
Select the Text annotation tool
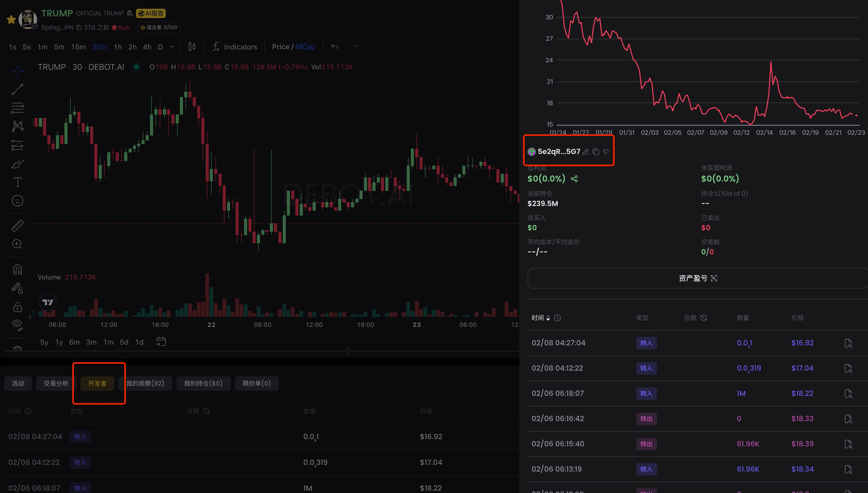point(18,182)
